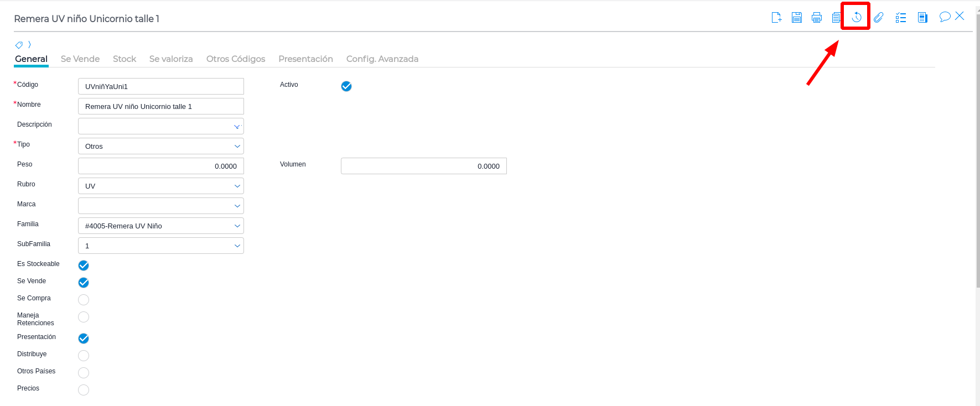Attach a file using the paperclip icon
Viewport: 980px width, 406px height.
click(879, 18)
